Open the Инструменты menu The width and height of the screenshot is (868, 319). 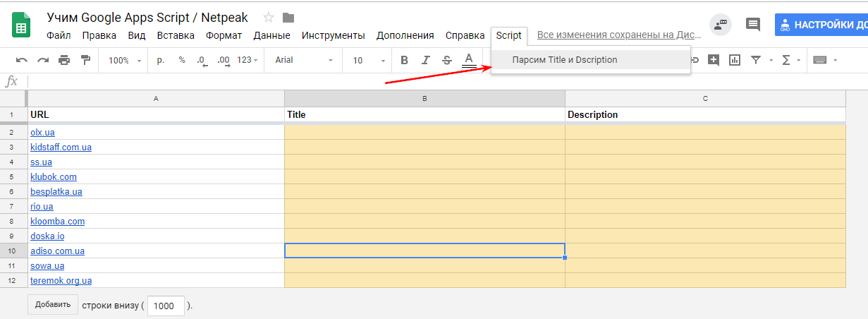click(x=333, y=35)
